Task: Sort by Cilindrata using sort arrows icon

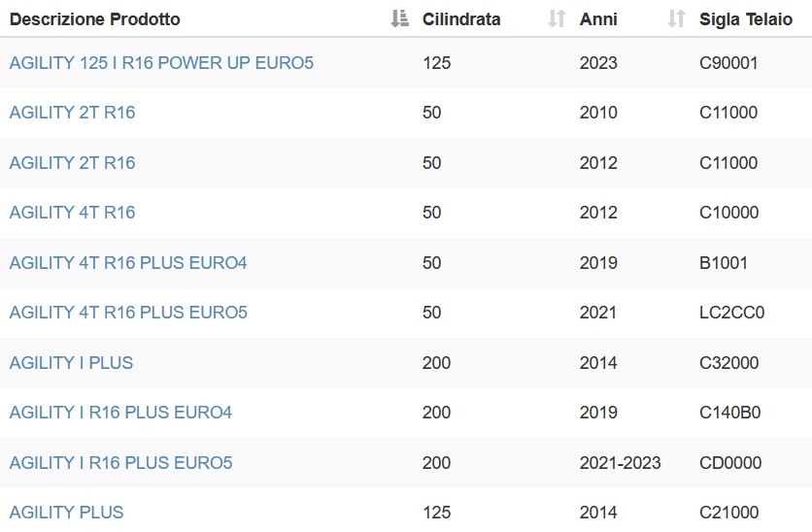Action: [x=557, y=18]
